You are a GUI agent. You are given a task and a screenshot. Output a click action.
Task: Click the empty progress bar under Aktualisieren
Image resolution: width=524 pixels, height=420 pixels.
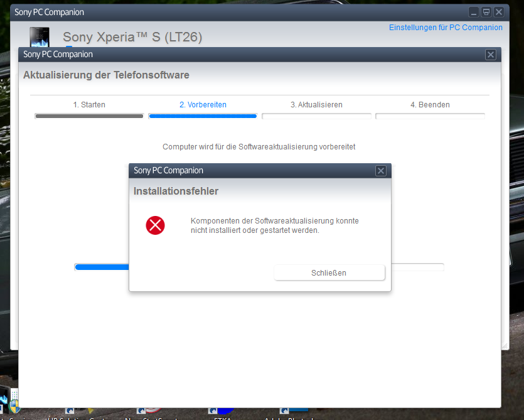(x=316, y=116)
